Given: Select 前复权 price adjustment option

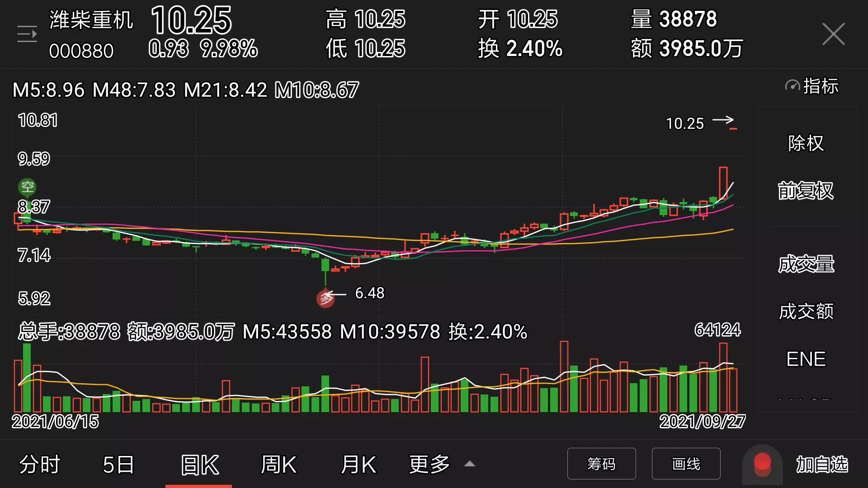Looking at the screenshot, I should pos(806,190).
